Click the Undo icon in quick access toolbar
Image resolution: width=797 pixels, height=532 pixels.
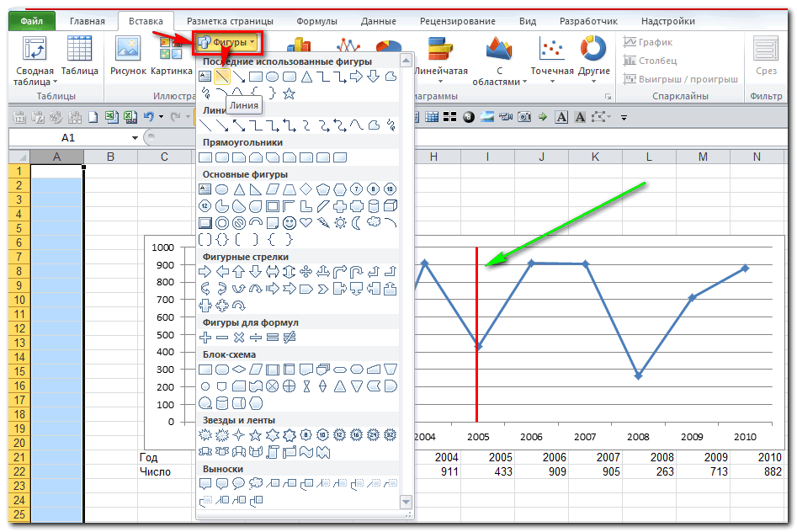pyautogui.click(x=149, y=117)
